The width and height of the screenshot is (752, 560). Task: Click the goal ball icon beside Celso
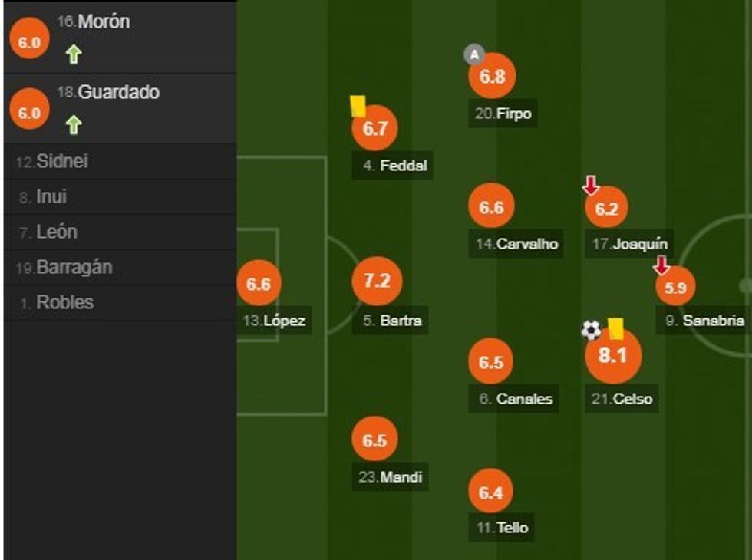pyautogui.click(x=591, y=330)
